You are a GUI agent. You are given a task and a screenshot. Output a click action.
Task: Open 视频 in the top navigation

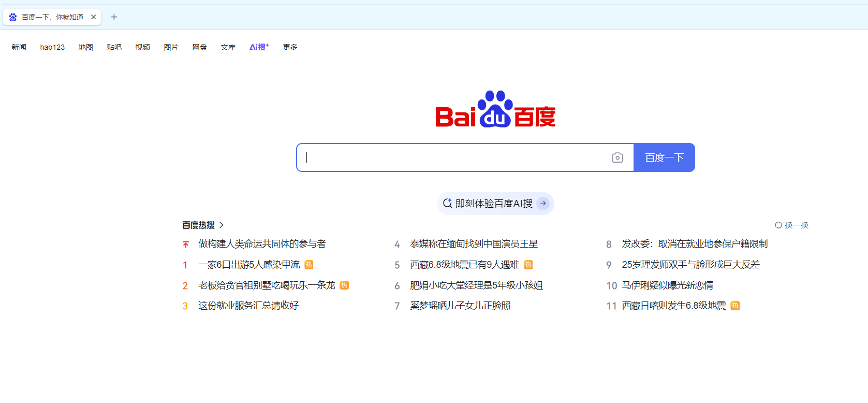coord(142,47)
